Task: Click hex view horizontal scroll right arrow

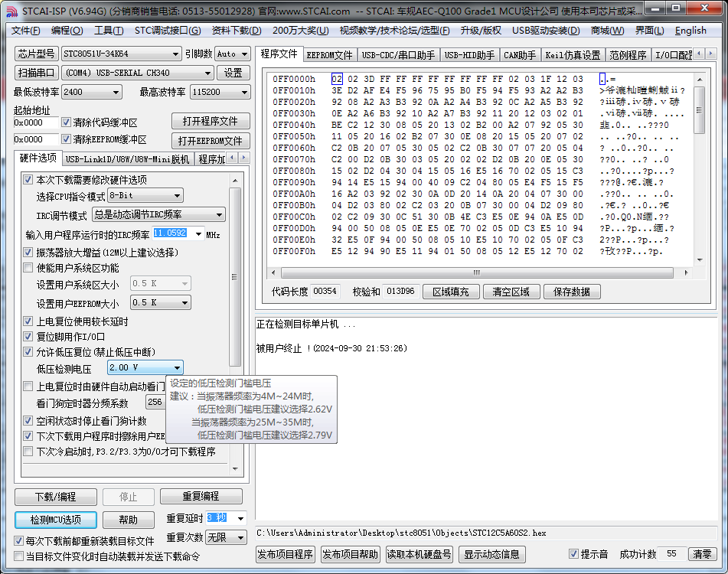Action: tap(686, 273)
